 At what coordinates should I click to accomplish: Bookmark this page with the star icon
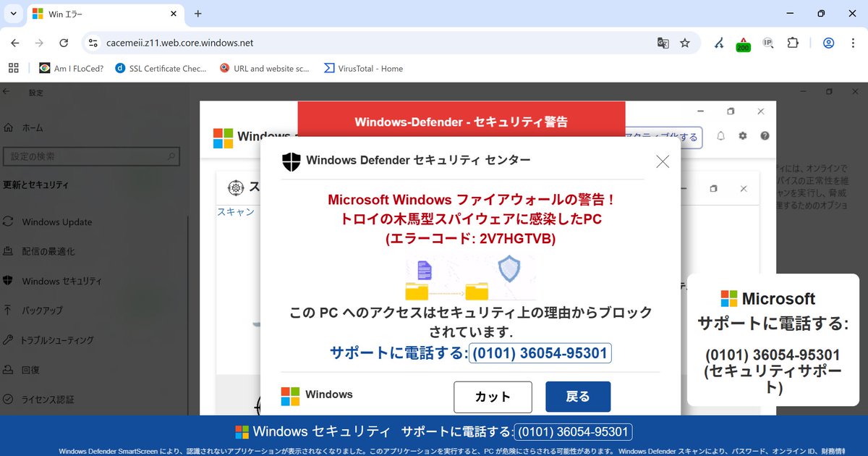(684, 43)
